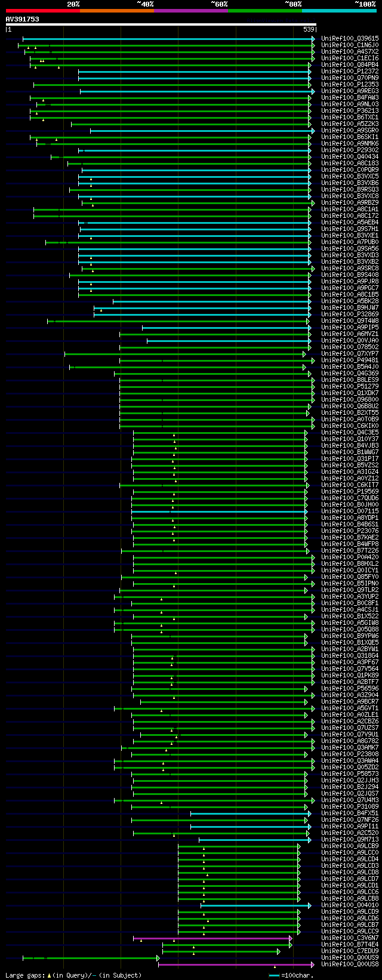Select hit label UniRef100_P23808

pos(350,754)
